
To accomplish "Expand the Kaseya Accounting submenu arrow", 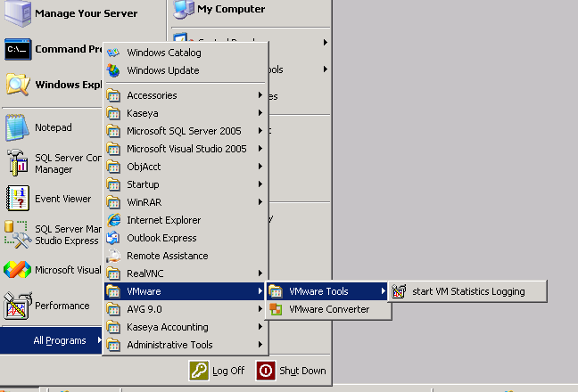I will 260,326.
